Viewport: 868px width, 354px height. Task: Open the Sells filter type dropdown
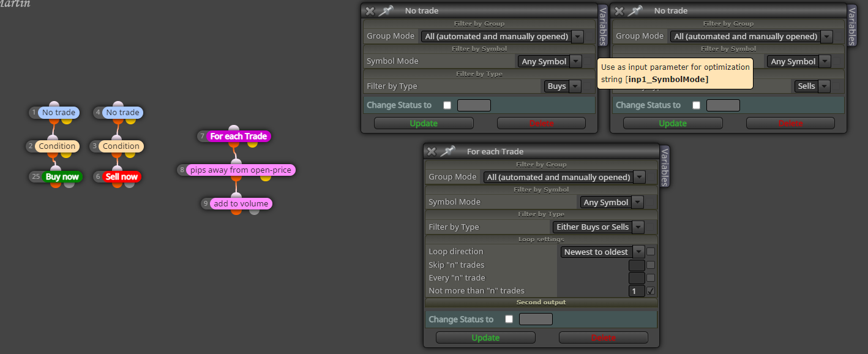click(x=812, y=86)
